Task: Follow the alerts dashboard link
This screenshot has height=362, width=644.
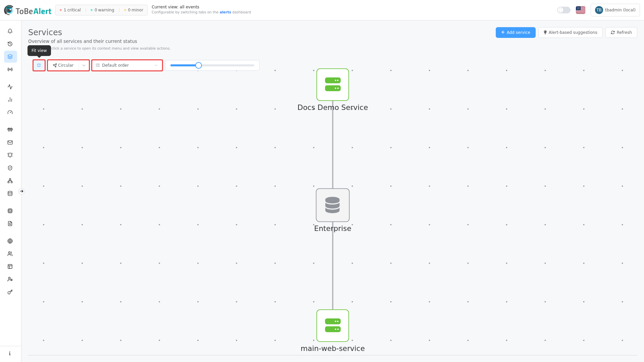Action: [x=225, y=12]
